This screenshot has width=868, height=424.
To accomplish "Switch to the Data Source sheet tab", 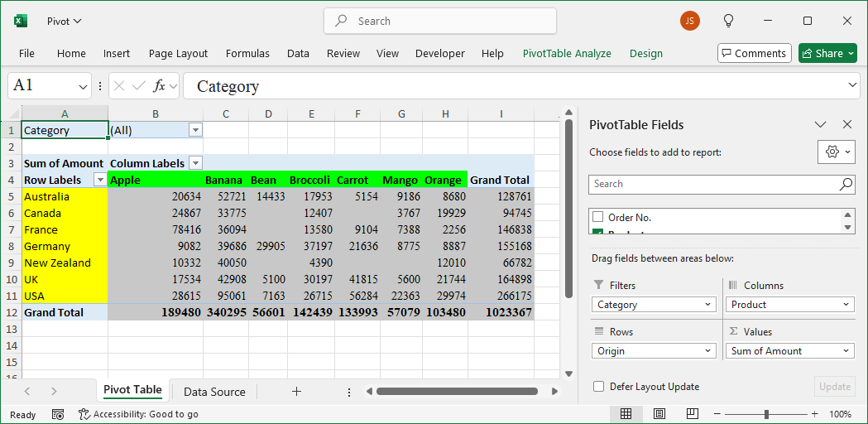I will 214,392.
